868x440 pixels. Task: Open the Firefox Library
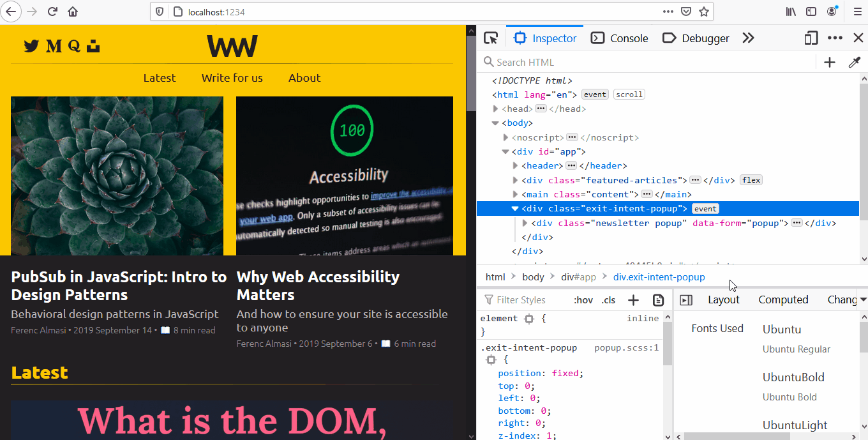click(x=790, y=11)
